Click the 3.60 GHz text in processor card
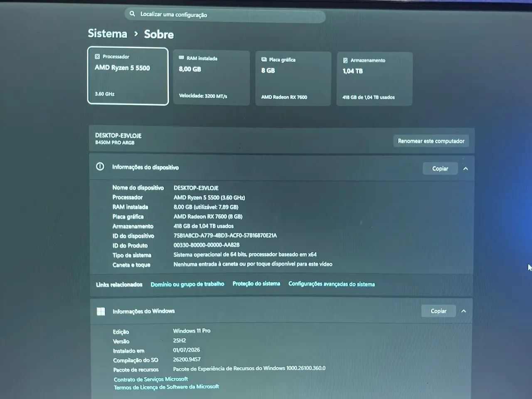 click(x=105, y=94)
